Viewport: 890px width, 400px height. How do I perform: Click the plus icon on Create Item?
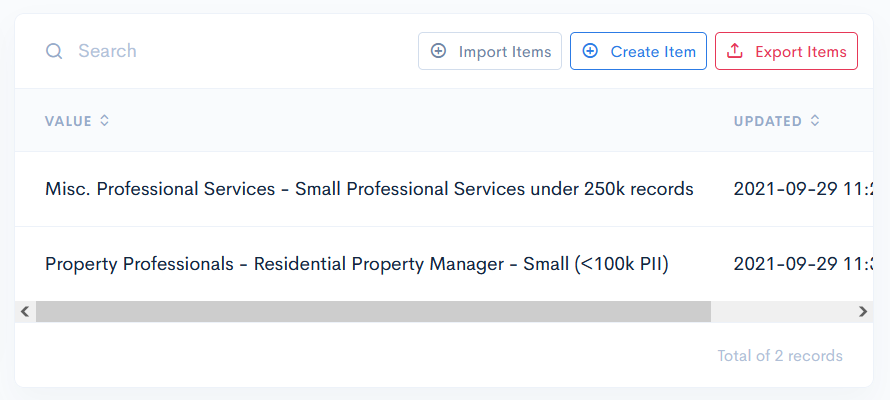[590, 51]
